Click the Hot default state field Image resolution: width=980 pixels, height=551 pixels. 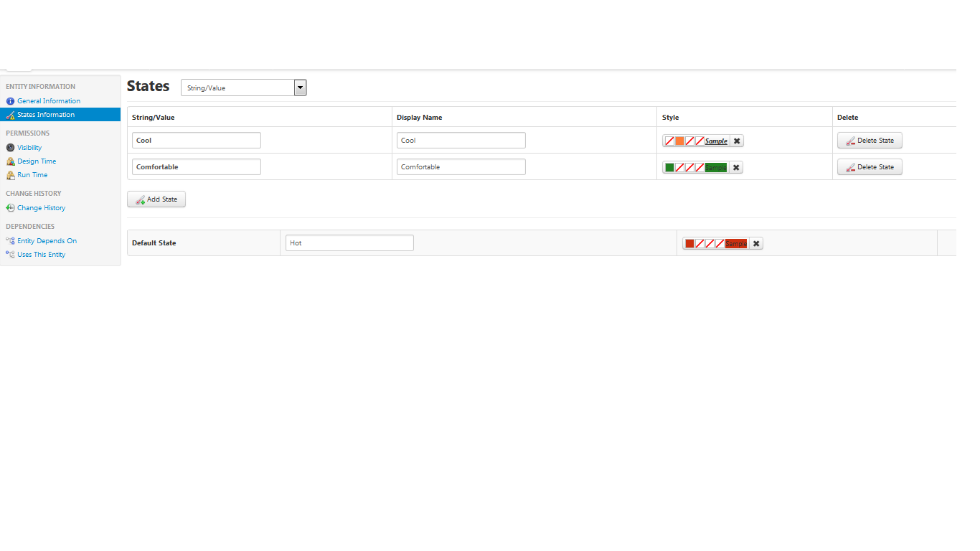tap(350, 243)
